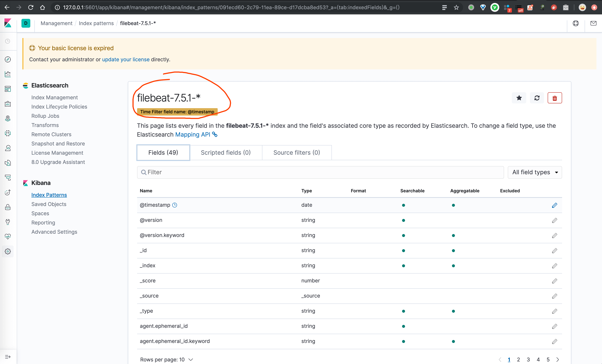Go to page 5 of fields

(548, 359)
